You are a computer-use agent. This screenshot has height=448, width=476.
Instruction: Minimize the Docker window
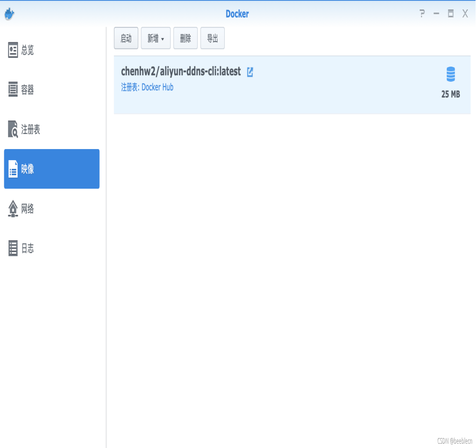coord(436,13)
